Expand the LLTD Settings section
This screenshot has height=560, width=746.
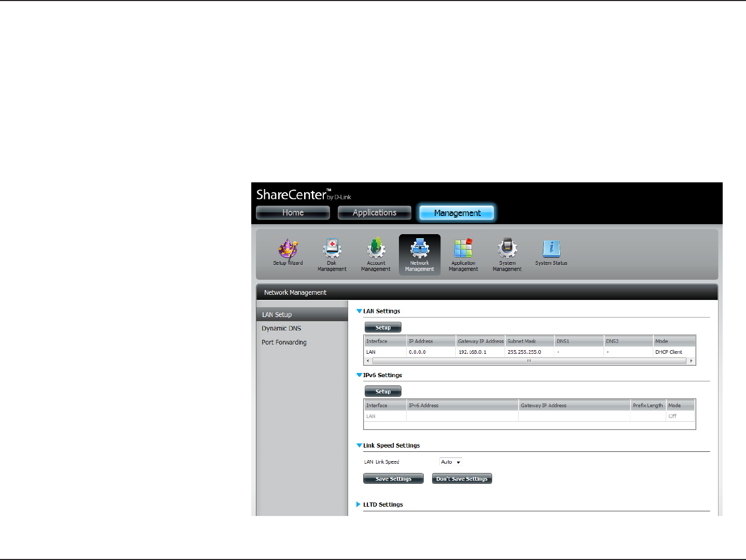pyautogui.click(x=358, y=505)
